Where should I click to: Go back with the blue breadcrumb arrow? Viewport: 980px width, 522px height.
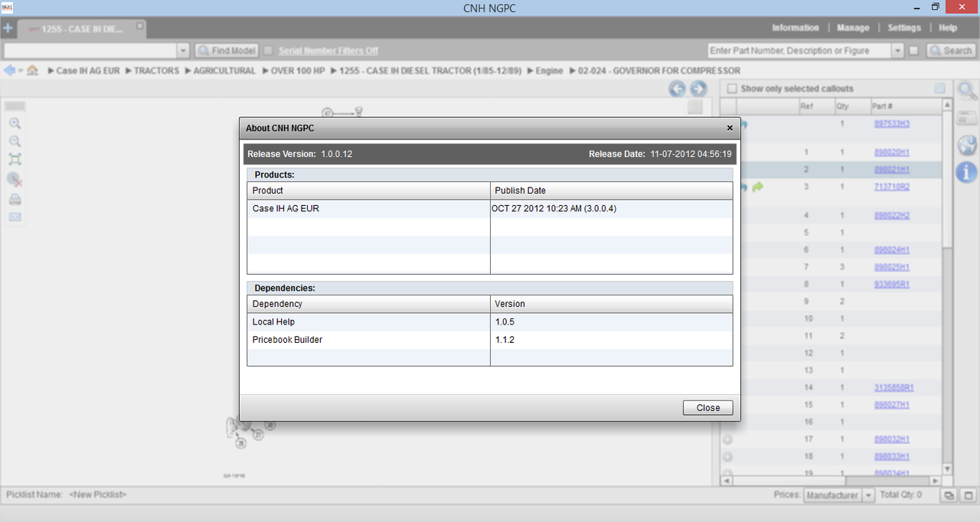pyautogui.click(x=9, y=70)
